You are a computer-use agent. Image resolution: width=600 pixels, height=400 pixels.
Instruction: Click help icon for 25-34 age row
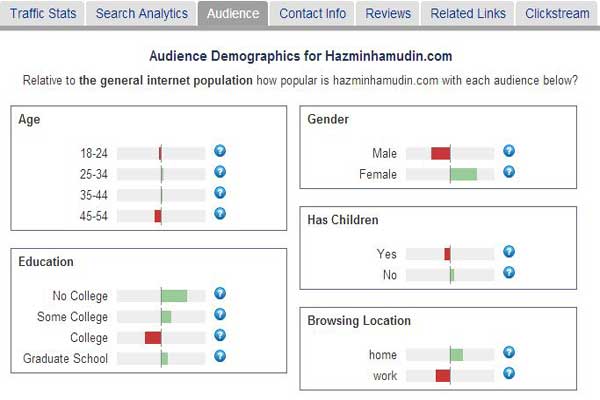tap(220, 172)
